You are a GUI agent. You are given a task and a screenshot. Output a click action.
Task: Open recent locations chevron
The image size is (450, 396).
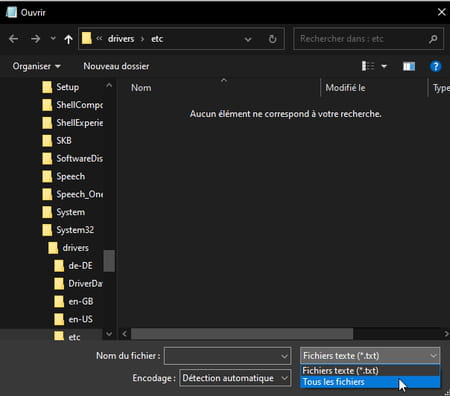[x=53, y=39]
